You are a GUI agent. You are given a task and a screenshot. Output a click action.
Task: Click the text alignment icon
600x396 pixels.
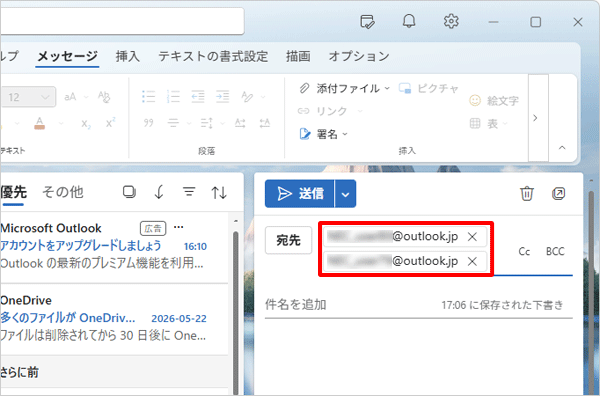[x=173, y=123]
